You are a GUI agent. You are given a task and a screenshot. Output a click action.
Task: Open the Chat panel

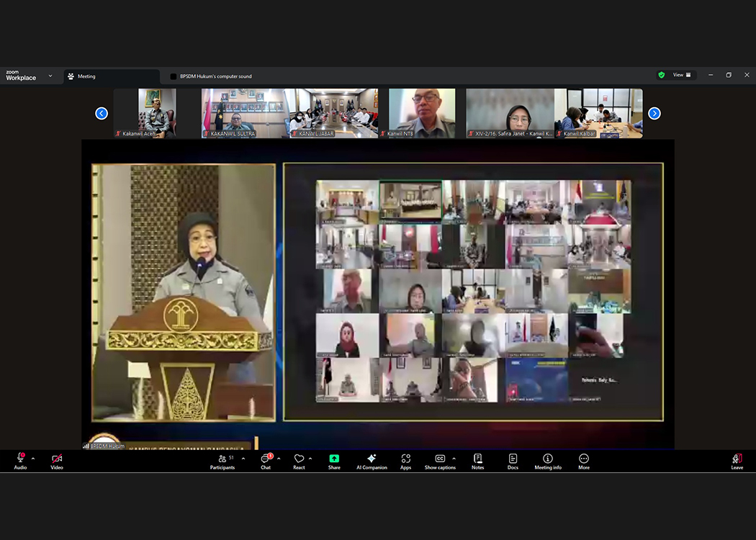click(x=266, y=459)
